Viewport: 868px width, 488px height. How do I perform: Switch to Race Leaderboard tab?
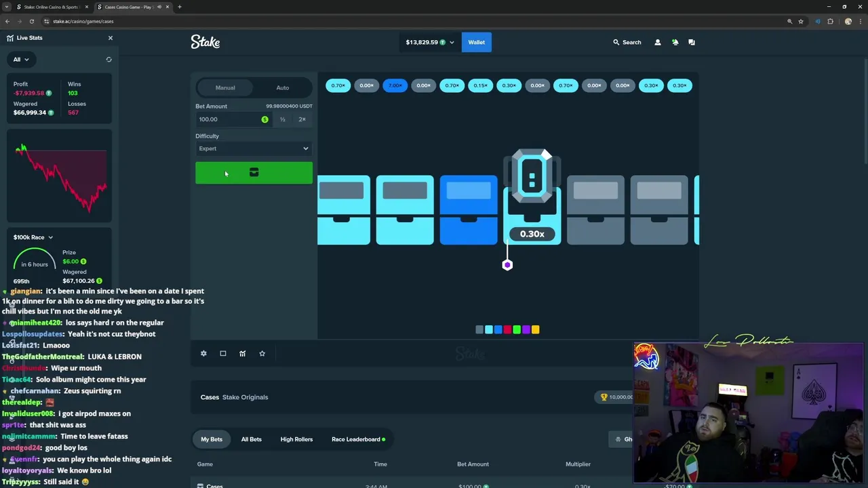pyautogui.click(x=358, y=439)
